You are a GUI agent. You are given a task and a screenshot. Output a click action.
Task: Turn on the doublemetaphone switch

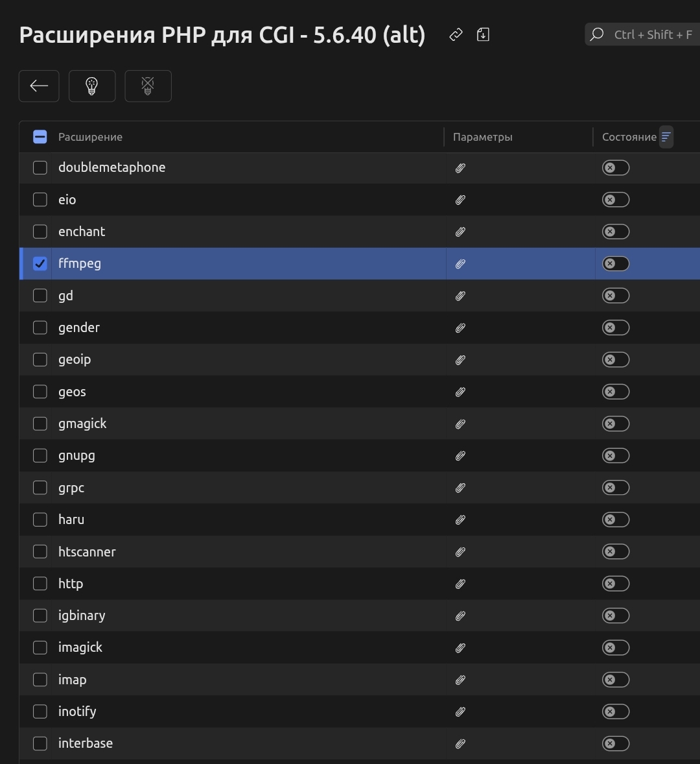tap(616, 168)
